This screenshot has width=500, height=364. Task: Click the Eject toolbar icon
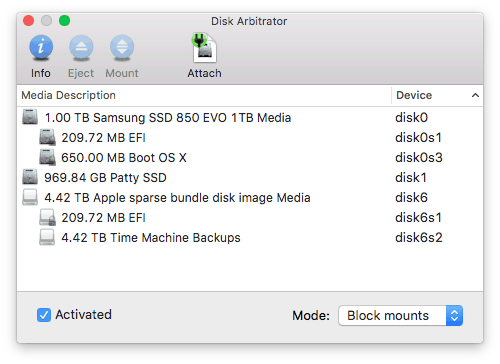[x=81, y=48]
